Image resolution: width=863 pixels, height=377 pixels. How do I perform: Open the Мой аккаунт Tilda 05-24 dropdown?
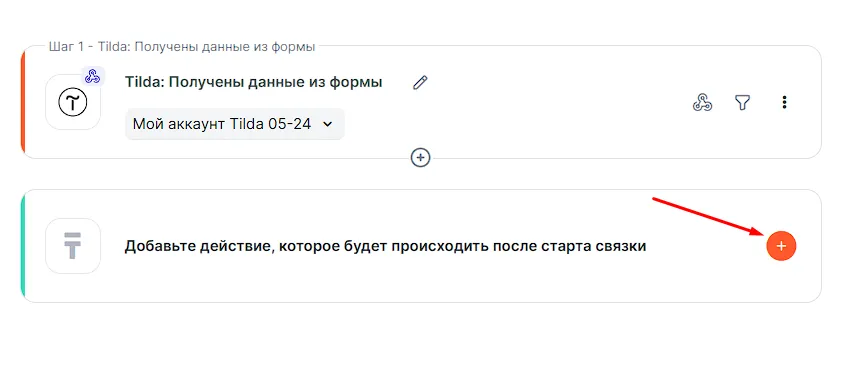234,124
